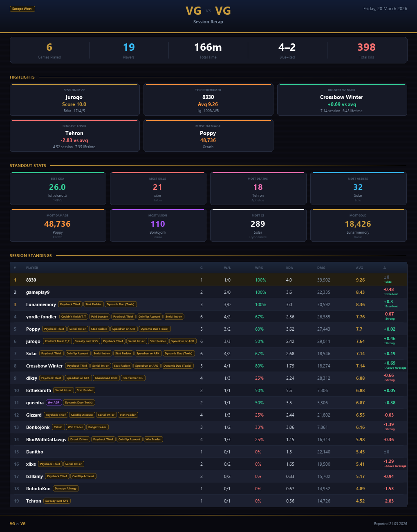Screen dimensions: 417x532
Task: Select the W/L column header
Action: pyautogui.click(x=227, y=268)
